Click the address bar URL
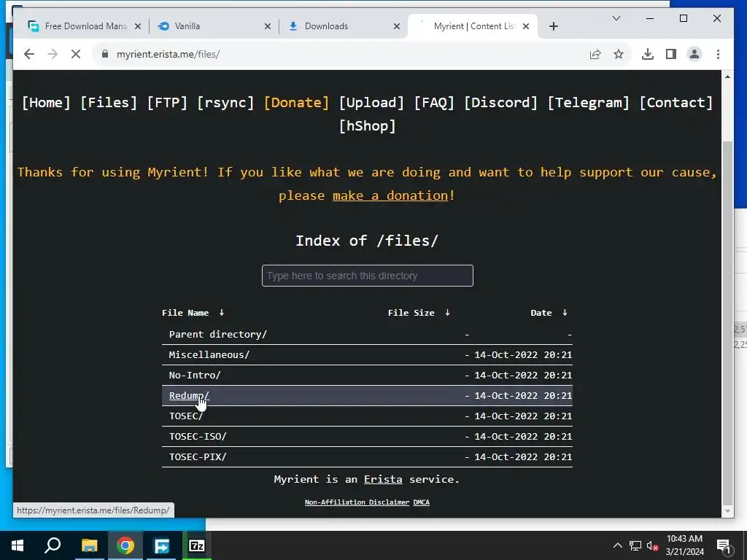The width and height of the screenshot is (747, 560). [x=169, y=54]
